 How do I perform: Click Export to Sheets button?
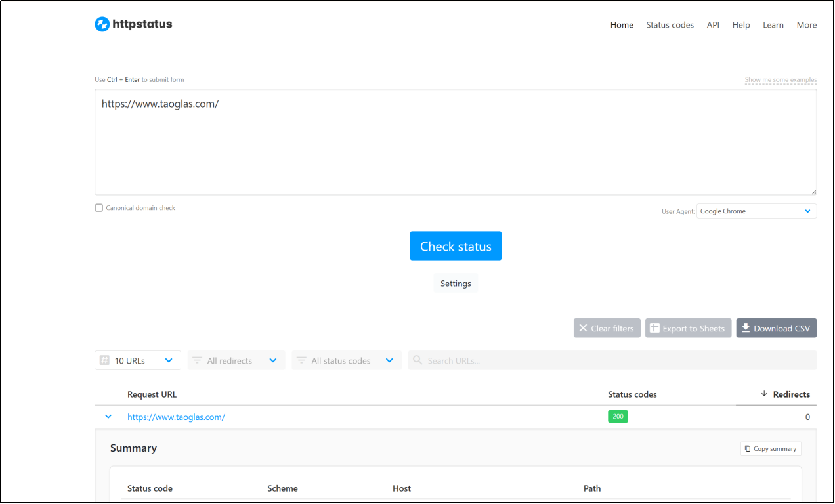tap(688, 328)
